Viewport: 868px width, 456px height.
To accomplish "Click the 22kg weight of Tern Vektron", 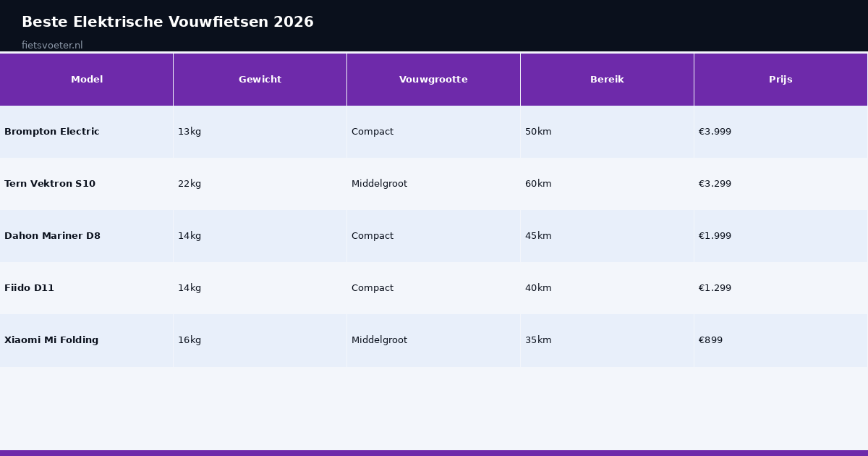I will pyautogui.click(x=190, y=184).
